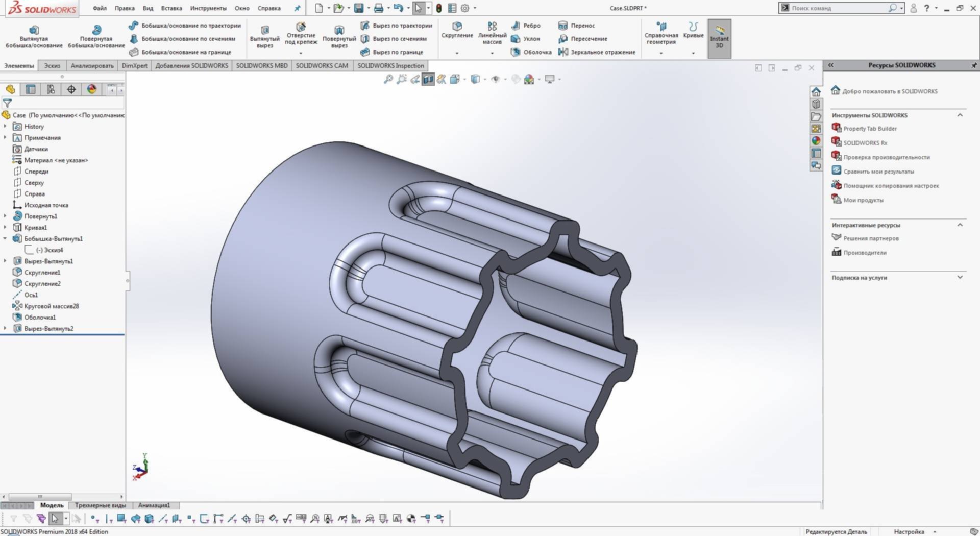Click Save icon in the top toolbar
980x536 pixels.
pos(359,8)
